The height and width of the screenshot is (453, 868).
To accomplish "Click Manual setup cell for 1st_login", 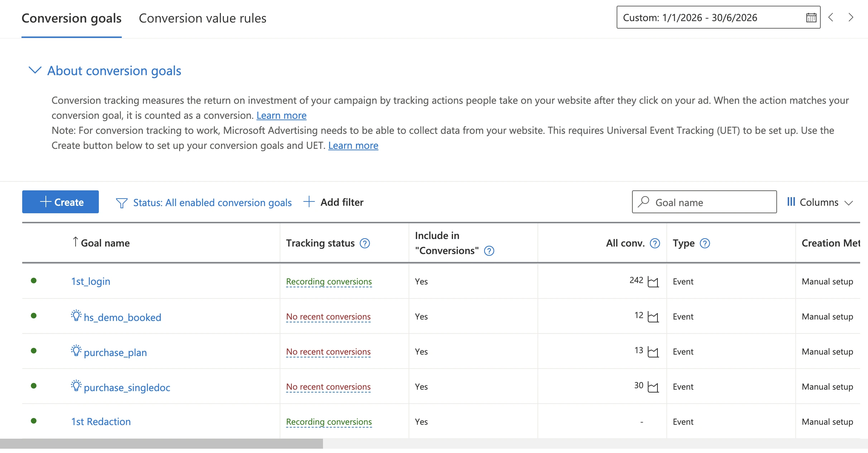I will click(x=828, y=282).
